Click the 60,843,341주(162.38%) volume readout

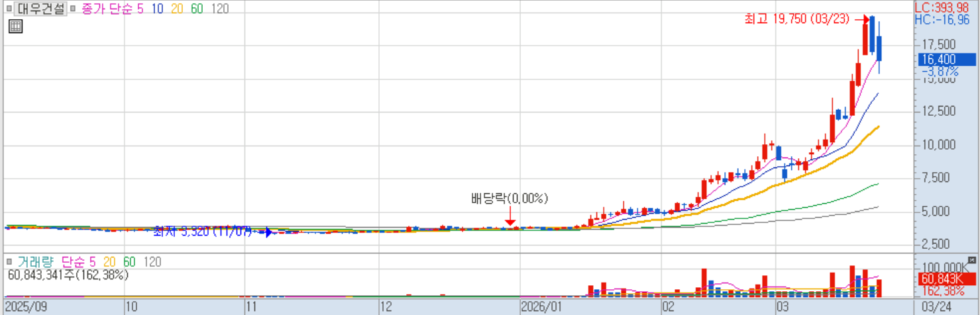68,275
